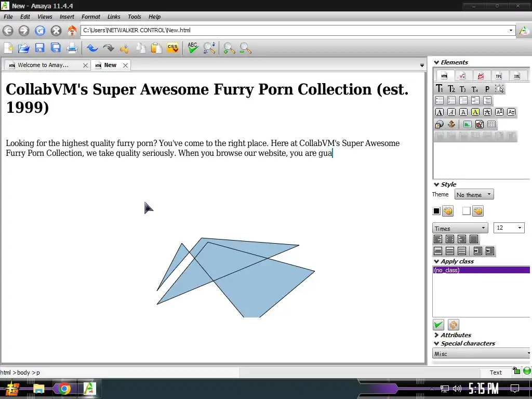Apply the selected class with the green checkmark
Screen dimensions: 532x399
[438, 325]
